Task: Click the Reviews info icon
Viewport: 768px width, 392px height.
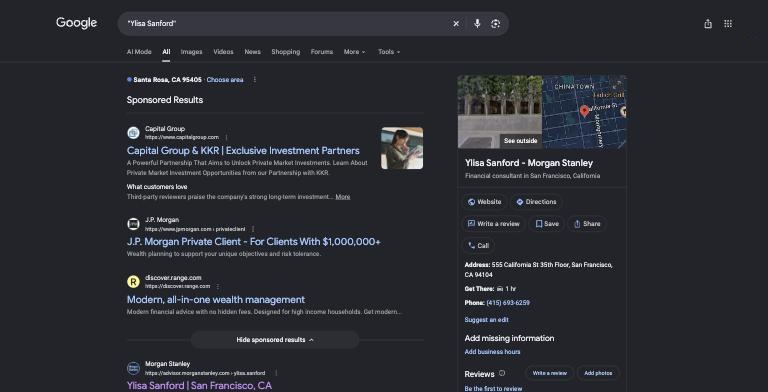Action: pyautogui.click(x=502, y=373)
